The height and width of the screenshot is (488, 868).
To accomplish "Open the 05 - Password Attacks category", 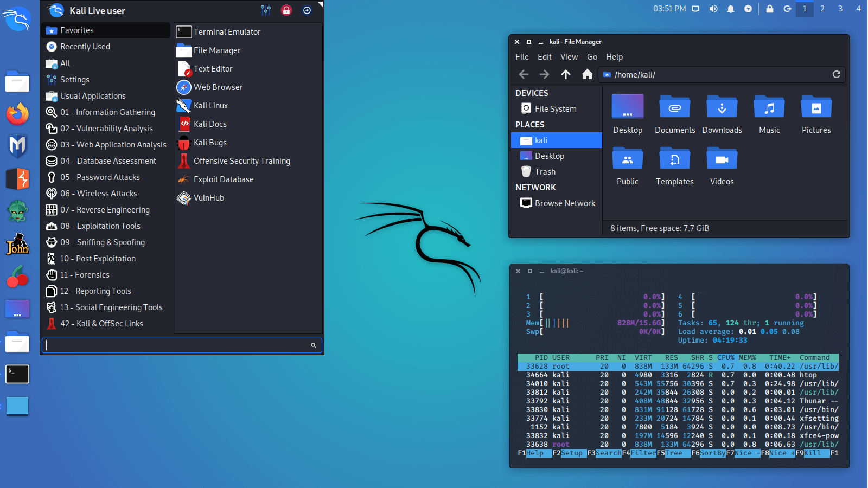I will point(100,177).
